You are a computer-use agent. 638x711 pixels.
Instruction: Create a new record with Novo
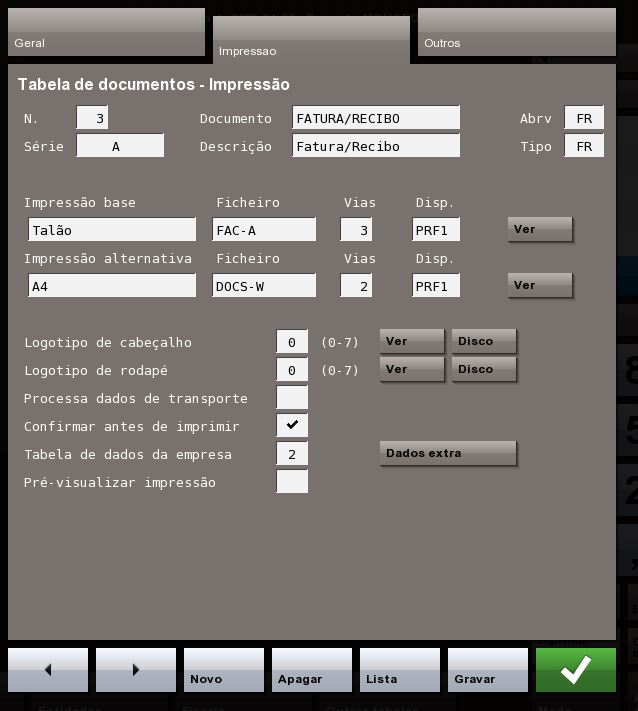point(223,669)
